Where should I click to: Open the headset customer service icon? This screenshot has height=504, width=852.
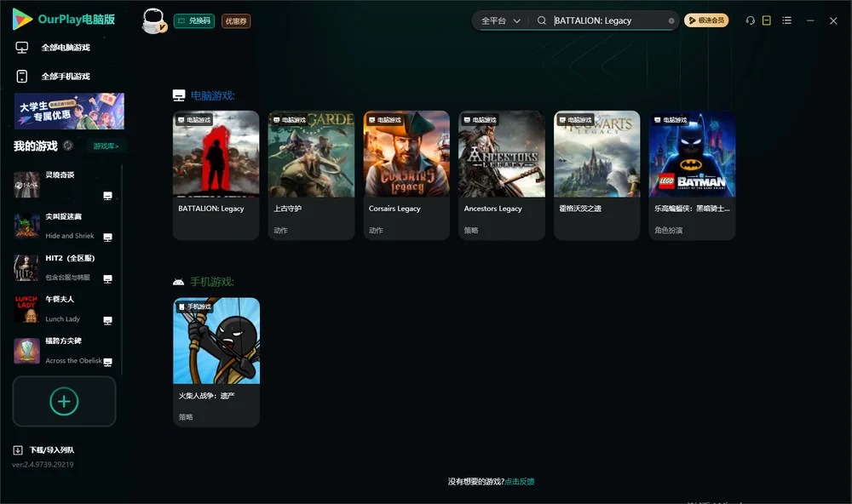pyautogui.click(x=750, y=20)
